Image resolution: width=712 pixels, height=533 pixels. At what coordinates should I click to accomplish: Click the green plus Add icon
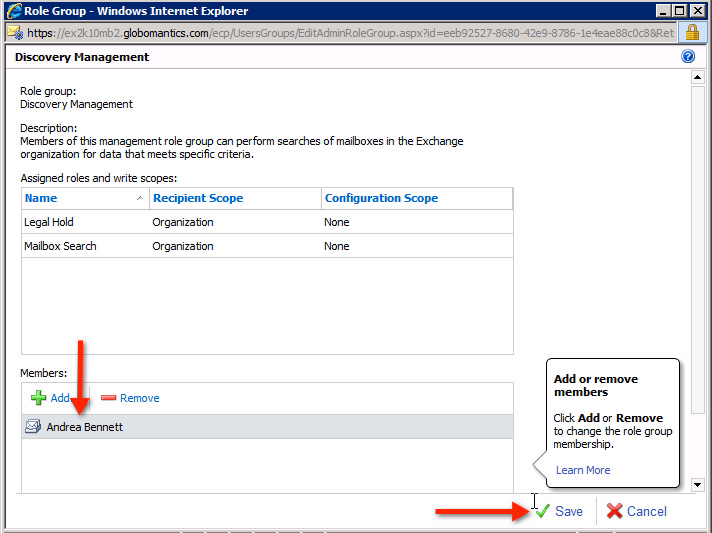tap(38, 398)
